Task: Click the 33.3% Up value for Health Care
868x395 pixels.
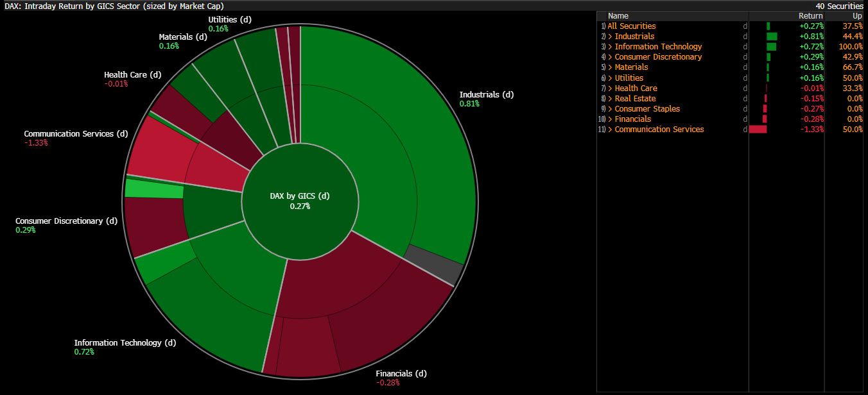Action: click(853, 88)
